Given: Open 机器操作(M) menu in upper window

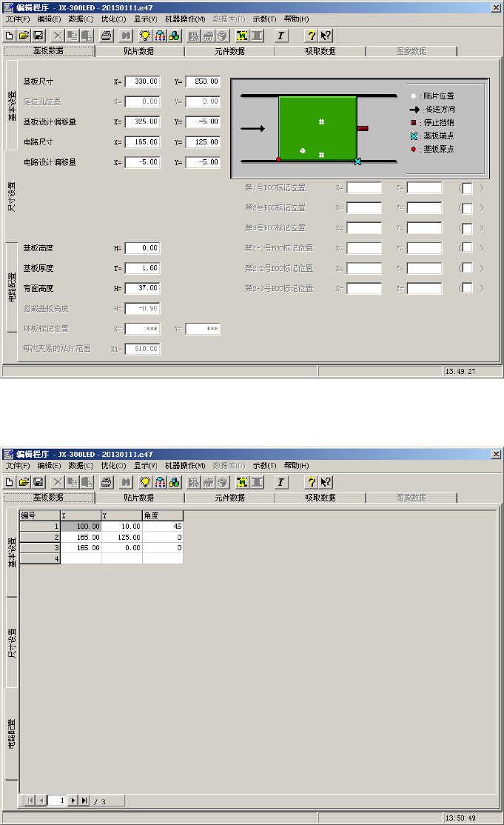Looking at the screenshot, I should click(x=185, y=19).
